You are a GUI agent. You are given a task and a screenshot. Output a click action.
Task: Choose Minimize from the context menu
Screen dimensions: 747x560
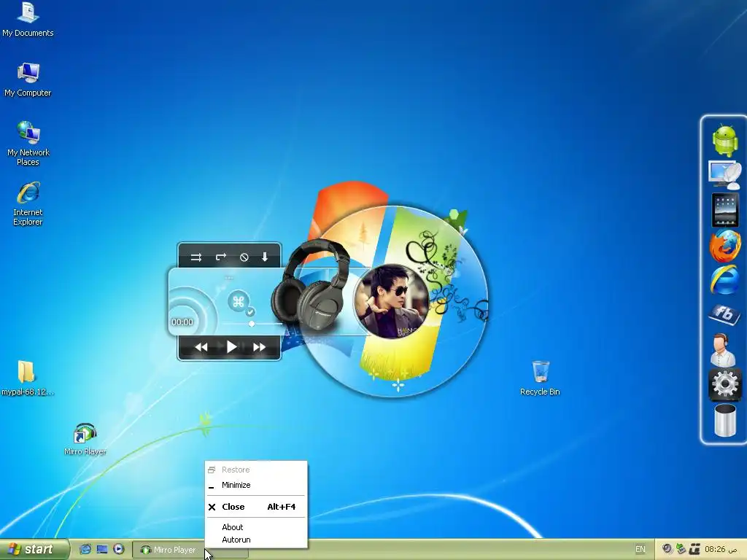pyautogui.click(x=256, y=485)
